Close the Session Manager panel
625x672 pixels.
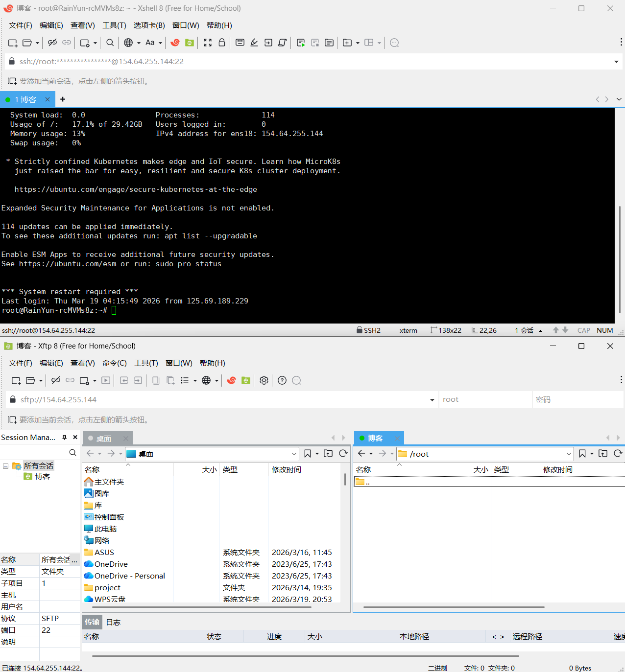click(75, 438)
